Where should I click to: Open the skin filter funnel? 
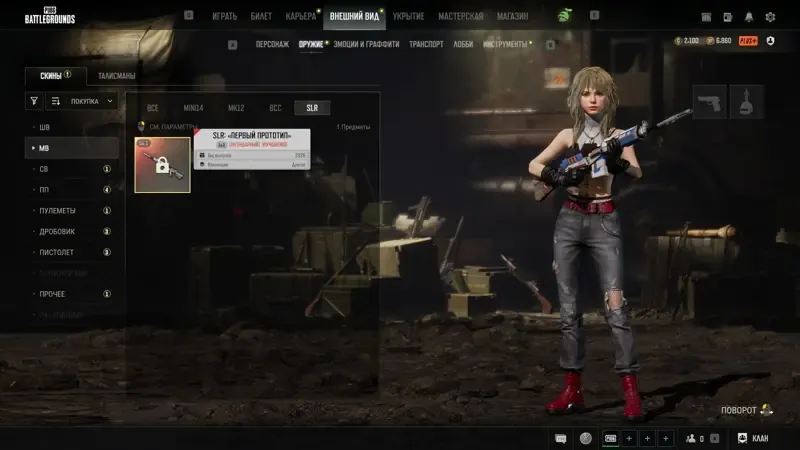34,101
